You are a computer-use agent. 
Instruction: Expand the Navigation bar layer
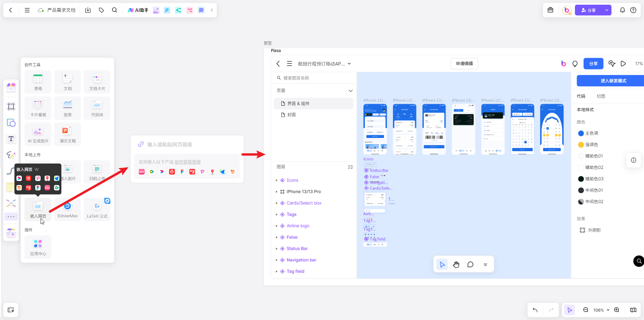pyautogui.click(x=277, y=260)
